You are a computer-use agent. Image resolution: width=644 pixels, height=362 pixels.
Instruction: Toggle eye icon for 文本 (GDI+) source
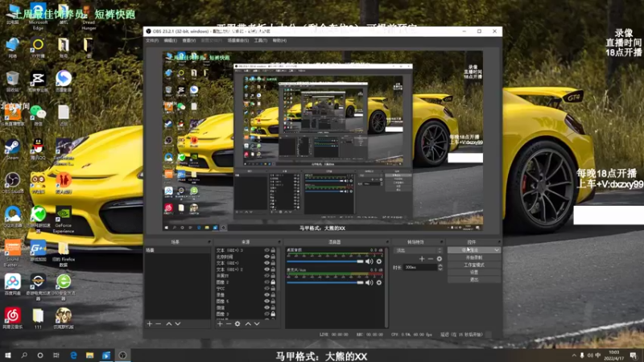(267, 263)
